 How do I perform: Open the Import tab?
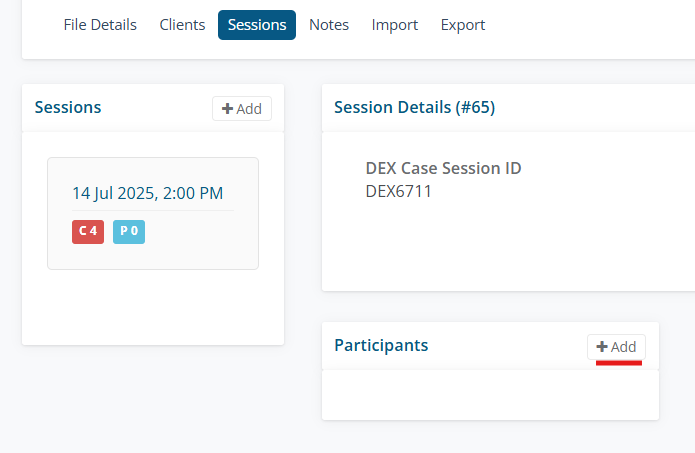(395, 25)
